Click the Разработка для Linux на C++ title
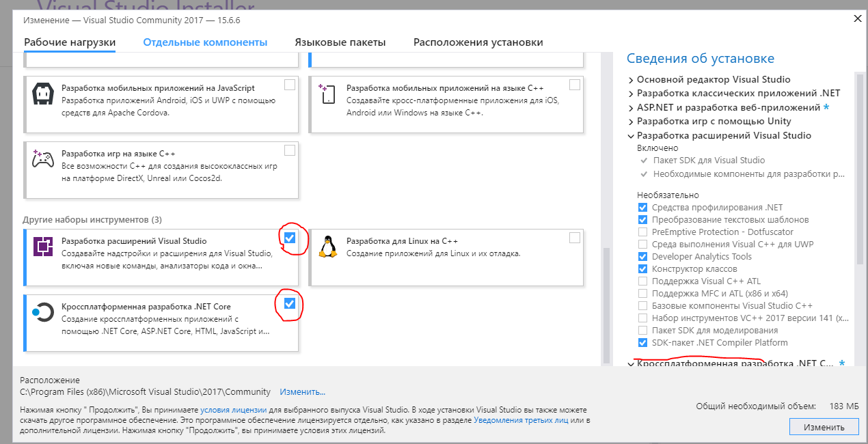 (x=402, y=241)
